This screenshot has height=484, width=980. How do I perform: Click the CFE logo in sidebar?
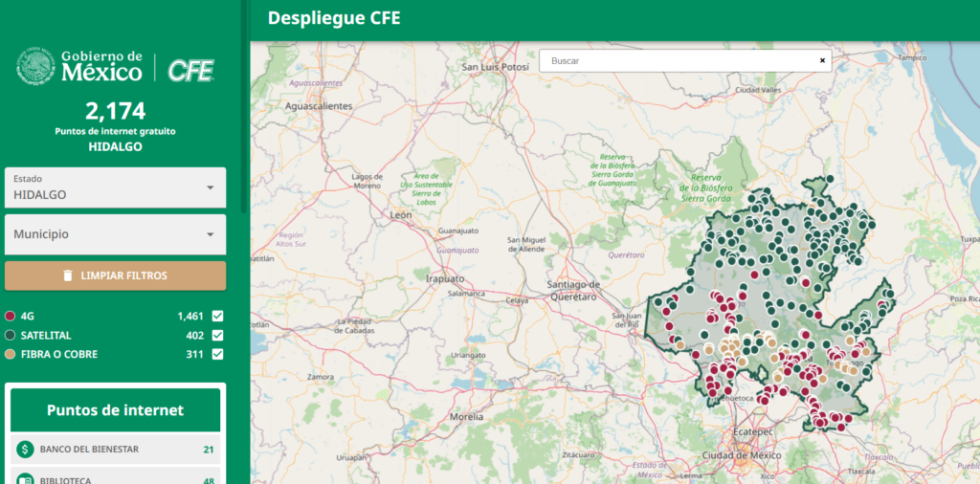tap(190, 70)
